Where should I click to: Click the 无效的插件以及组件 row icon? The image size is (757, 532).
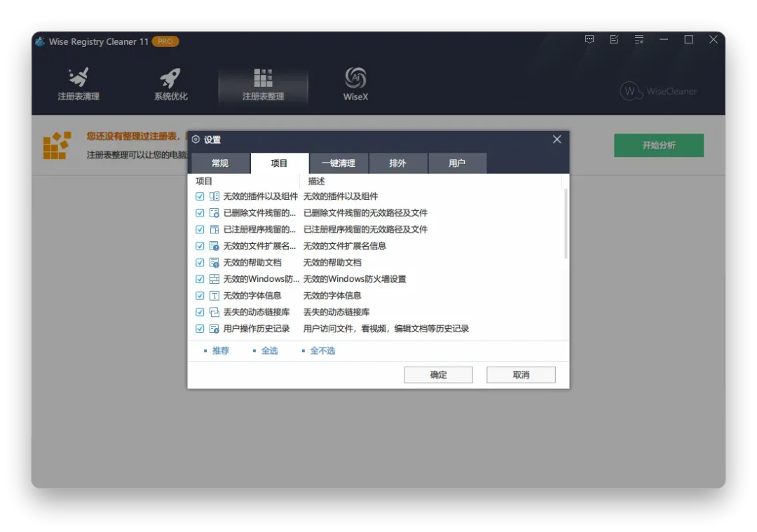(x=214, y=196)
